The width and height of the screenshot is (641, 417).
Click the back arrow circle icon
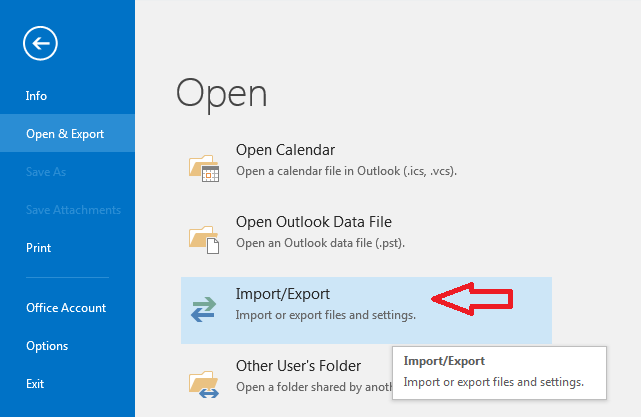point(40,43)
